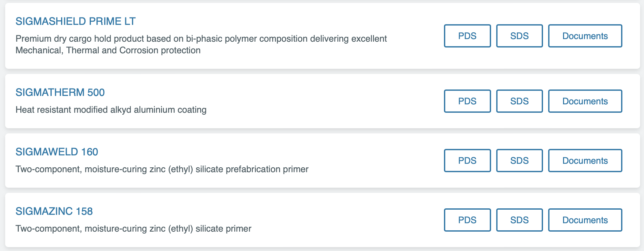Viewport: 644px width, 251px height.
Task: Open Documents for SIGMATHERM 500
Action: 585,101
